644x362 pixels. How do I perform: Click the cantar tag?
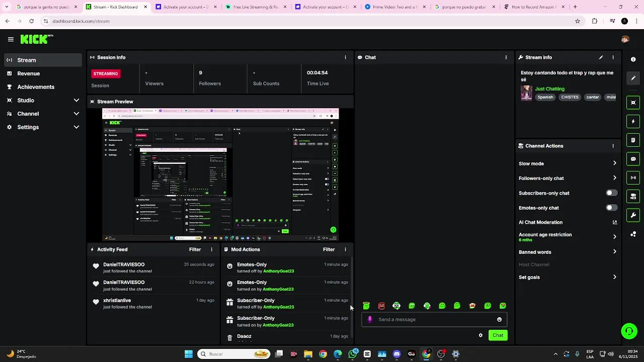593,97
